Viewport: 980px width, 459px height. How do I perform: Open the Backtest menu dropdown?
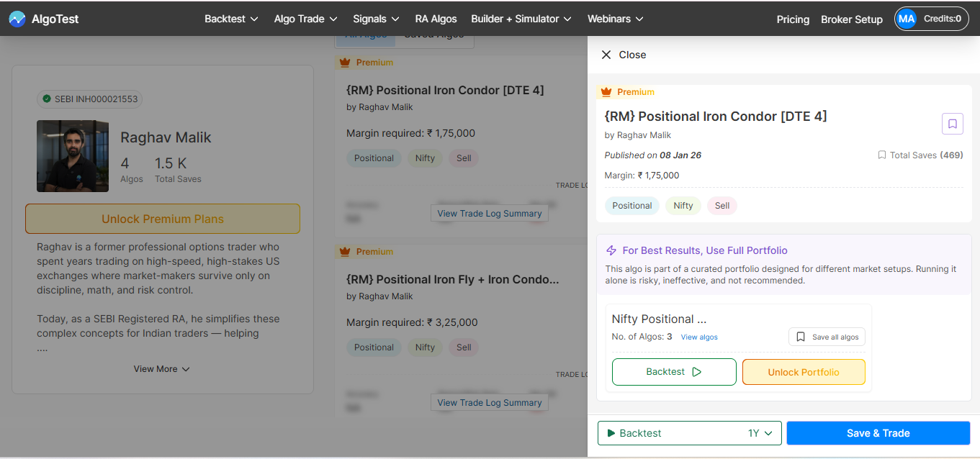click(x=231, y=19)
